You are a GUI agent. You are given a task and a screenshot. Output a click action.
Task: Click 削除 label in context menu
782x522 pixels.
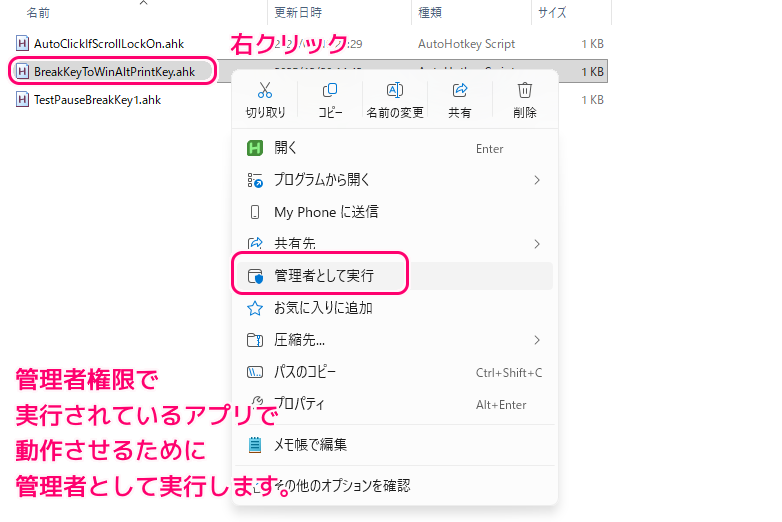(x=525, y=113)
